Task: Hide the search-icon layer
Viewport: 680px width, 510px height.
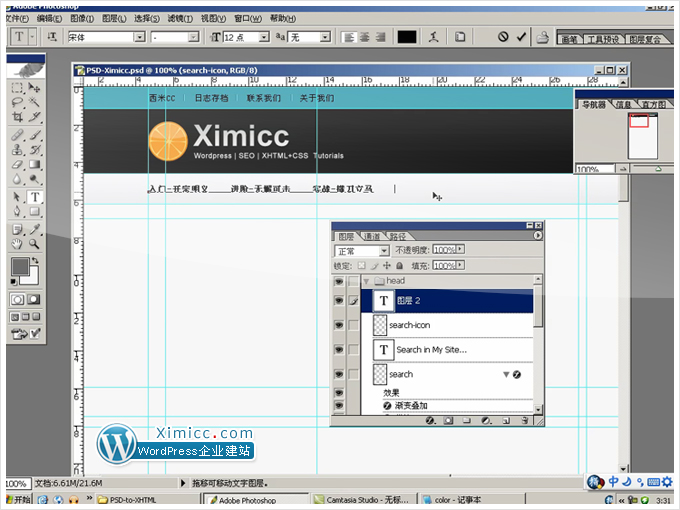Action: [x=339, y=325]
